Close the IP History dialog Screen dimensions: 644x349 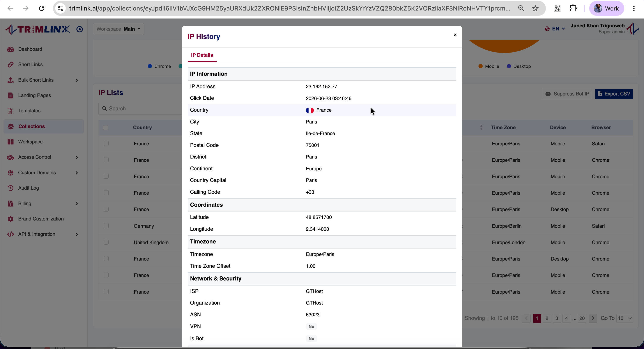point(455,35)
